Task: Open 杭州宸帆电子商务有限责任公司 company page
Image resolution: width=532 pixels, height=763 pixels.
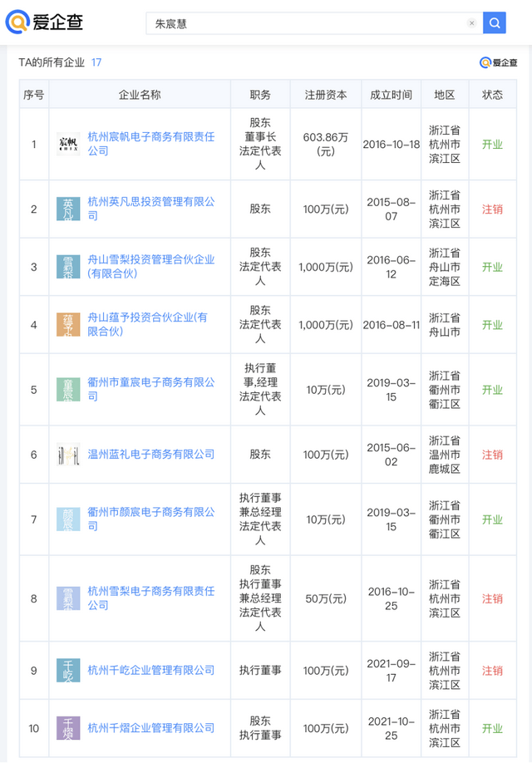Action: pos(151,144)
